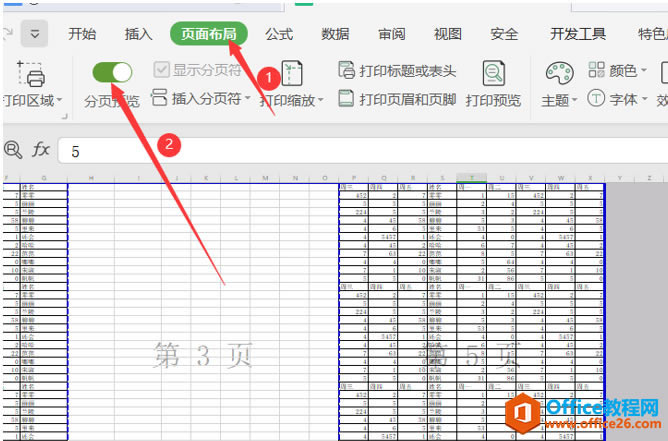This screenshot has height=441, width=668.
Task: Click 打印标题或表头 button
Action: tap(397, 70)
